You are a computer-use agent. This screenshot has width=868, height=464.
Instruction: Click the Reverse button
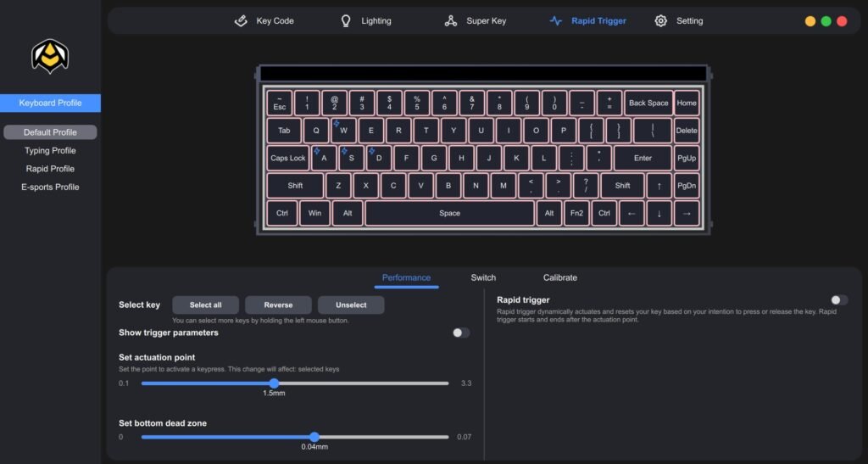click(278, 305)
